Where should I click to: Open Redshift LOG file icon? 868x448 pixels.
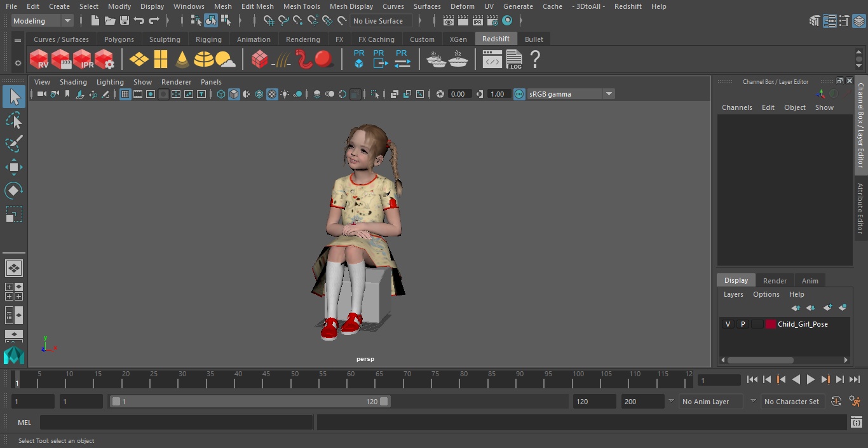pyautogui.click(x=514, y=60)
